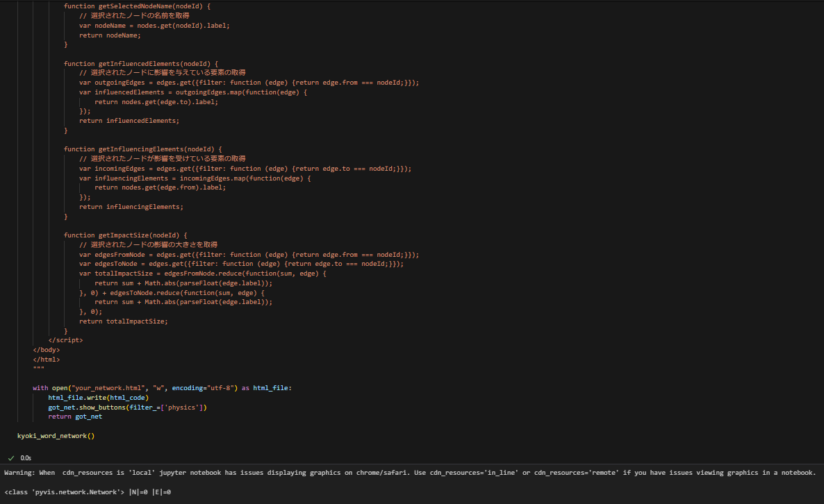Click the 0.0s execution time label

coord(26,458)
